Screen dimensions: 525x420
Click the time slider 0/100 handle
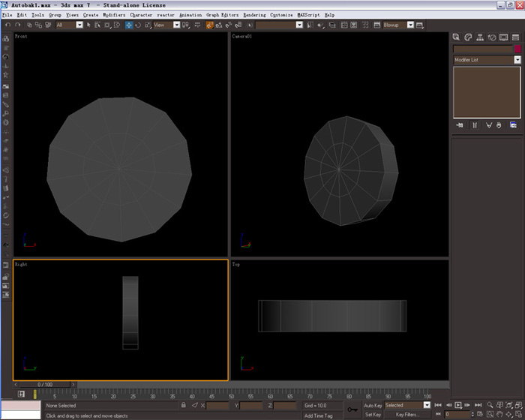(45, 385)
